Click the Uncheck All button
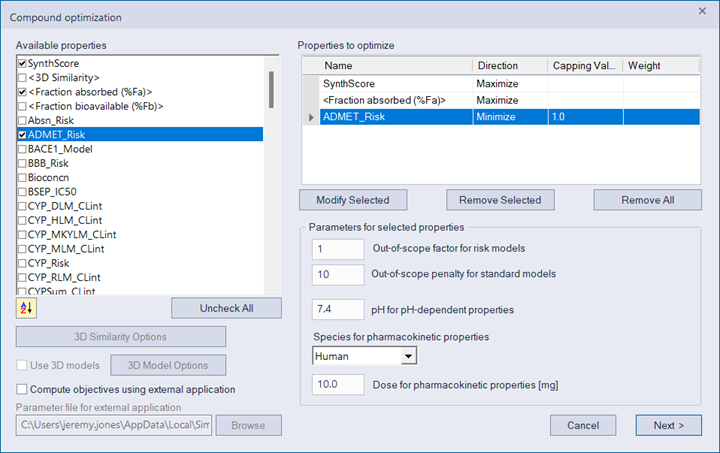This screenshot has height=453, width=720. tap(226, 308)
